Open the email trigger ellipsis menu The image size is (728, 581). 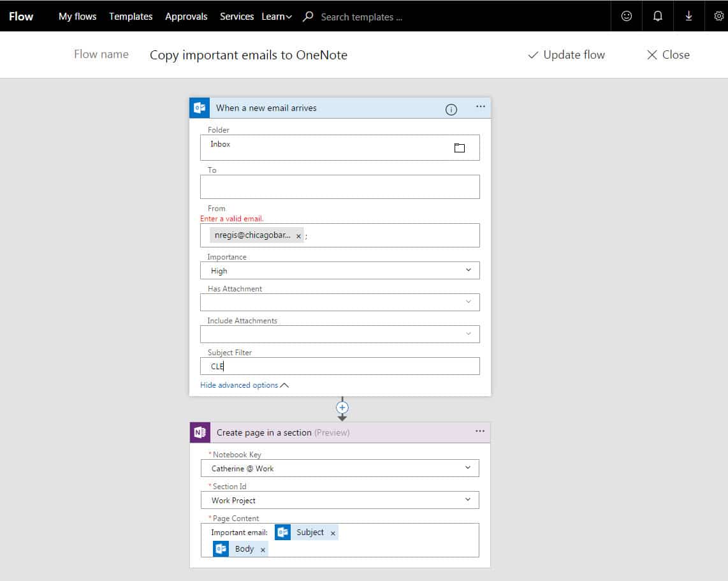click(x=480, y=107)
